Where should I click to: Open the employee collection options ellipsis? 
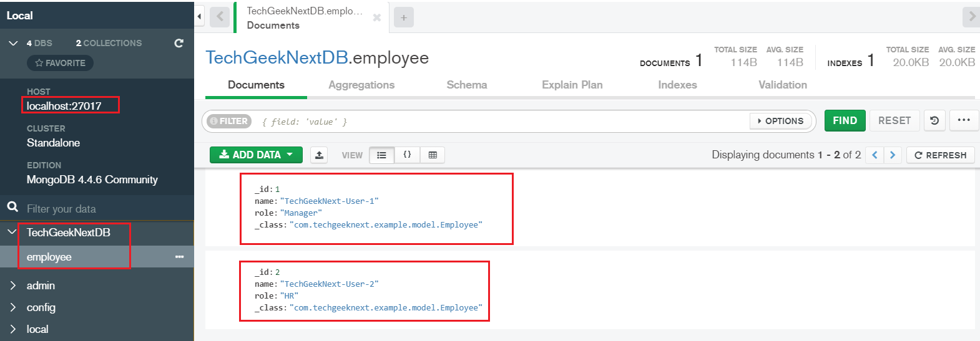click(180, 257)
